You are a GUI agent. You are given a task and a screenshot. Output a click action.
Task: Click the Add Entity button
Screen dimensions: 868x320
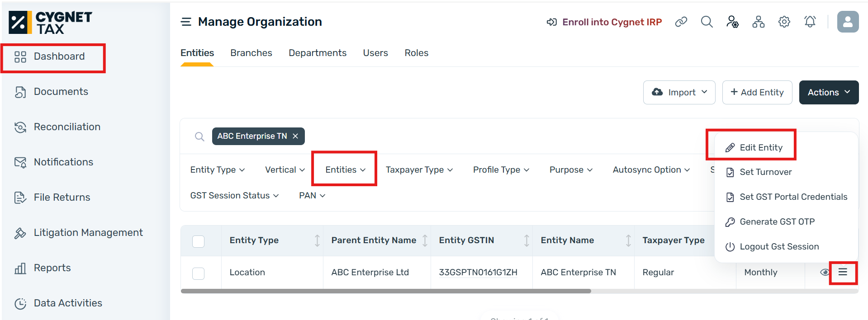[757, 92]
